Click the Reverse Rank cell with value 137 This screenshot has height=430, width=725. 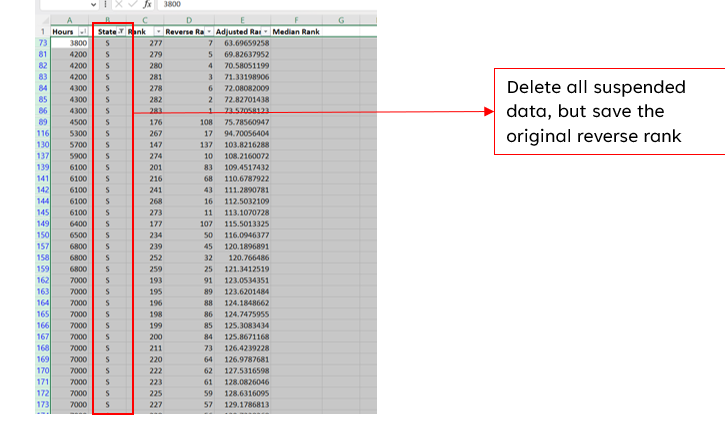[189, 145]
